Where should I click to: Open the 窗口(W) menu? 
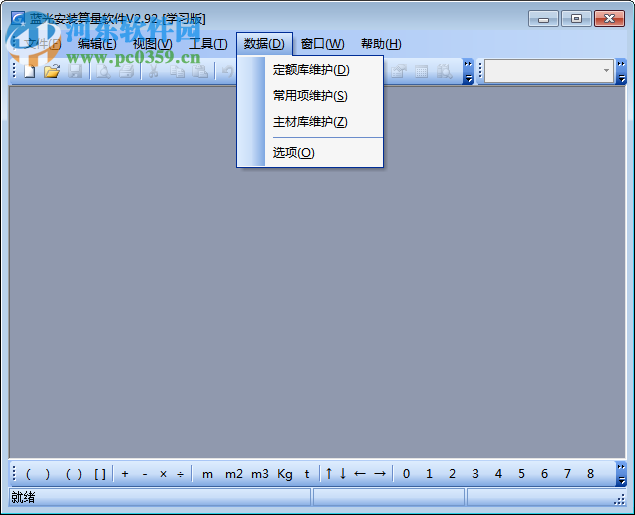[322, 44]
